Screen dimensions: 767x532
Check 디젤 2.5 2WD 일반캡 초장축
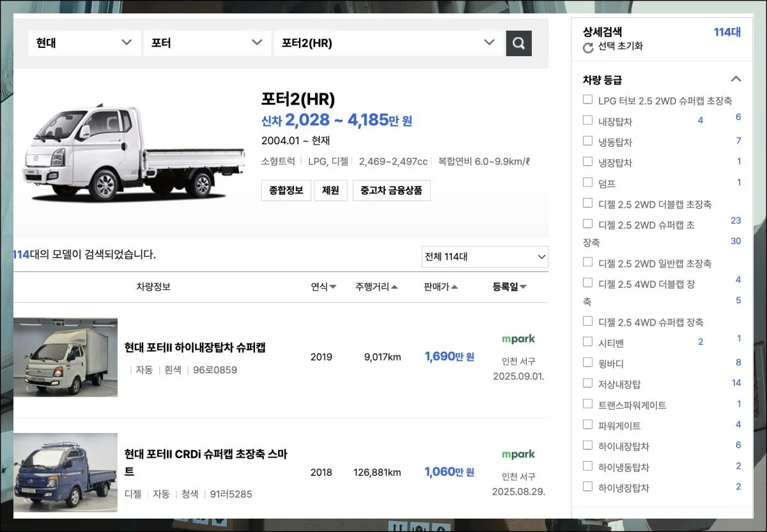click(x=587, y=262)
